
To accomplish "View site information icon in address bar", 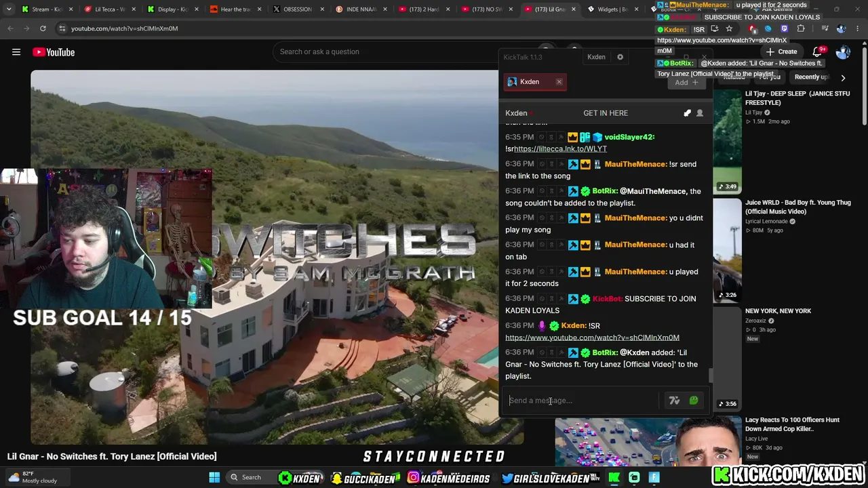I will (62, 28).
